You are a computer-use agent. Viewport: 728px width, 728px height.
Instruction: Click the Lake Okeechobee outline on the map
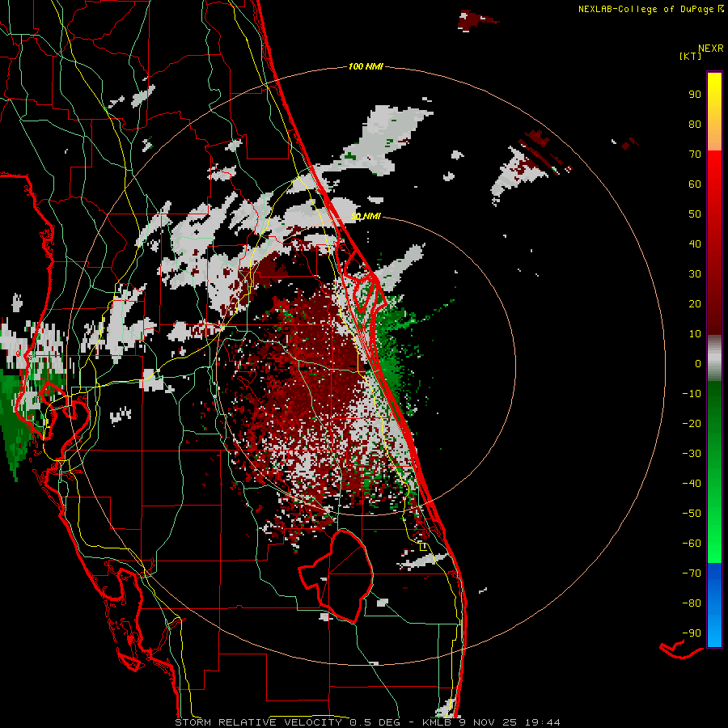click(337, 576)
